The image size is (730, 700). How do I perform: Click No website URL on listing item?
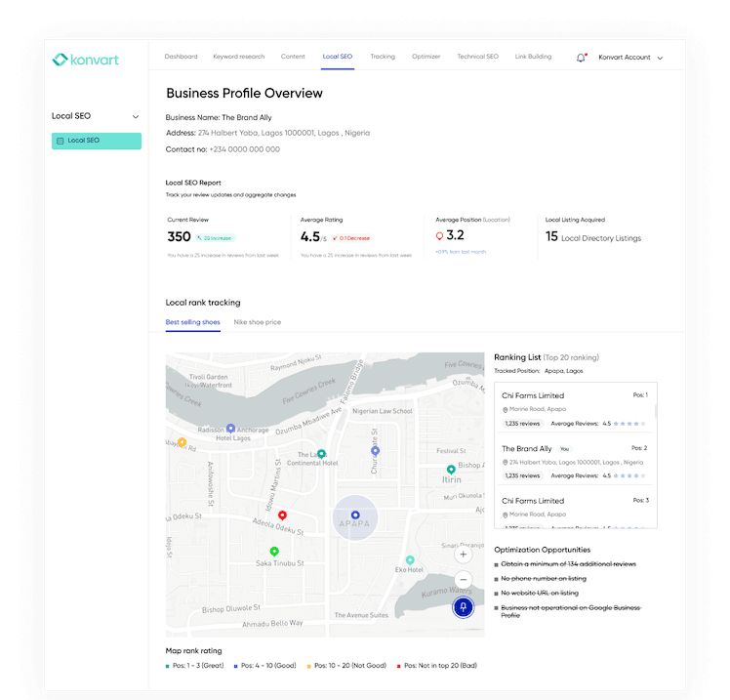pyautogui.click(x=540, y=593)
